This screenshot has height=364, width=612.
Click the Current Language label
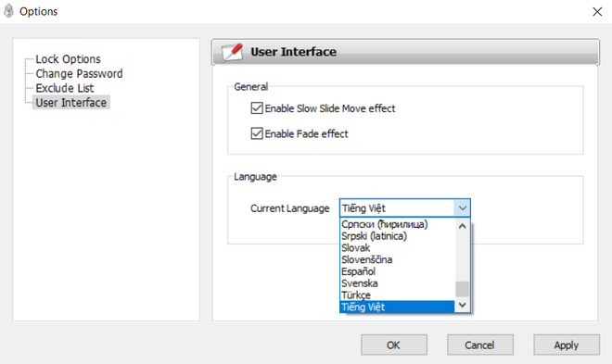coord(290,208)
